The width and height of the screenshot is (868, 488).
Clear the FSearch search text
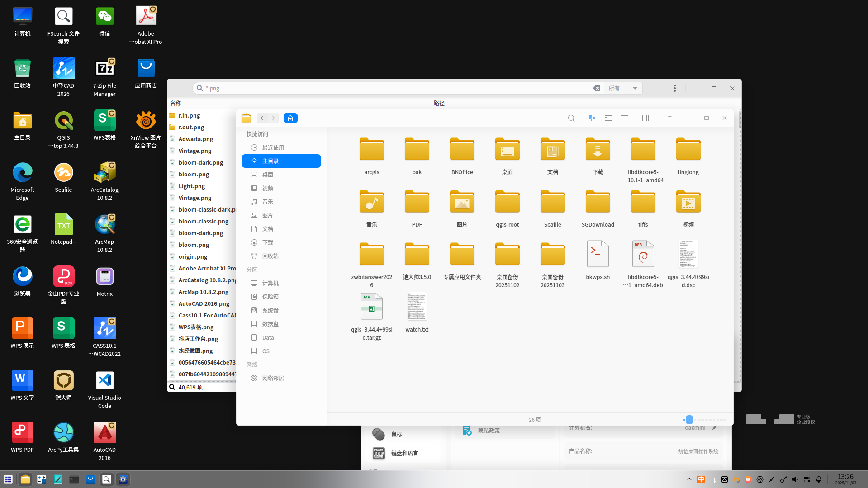point(597,88)
